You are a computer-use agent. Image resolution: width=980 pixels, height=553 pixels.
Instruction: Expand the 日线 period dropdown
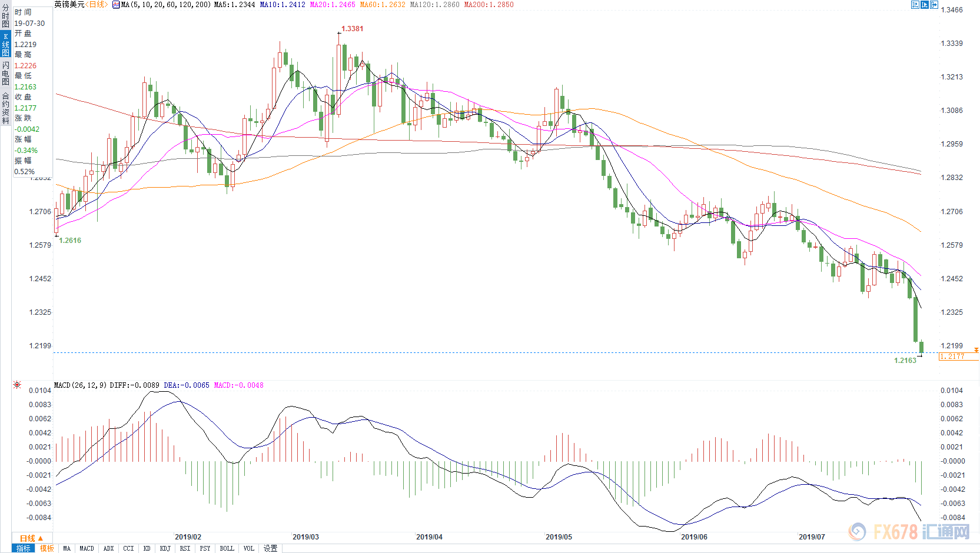tap(32, 538)
